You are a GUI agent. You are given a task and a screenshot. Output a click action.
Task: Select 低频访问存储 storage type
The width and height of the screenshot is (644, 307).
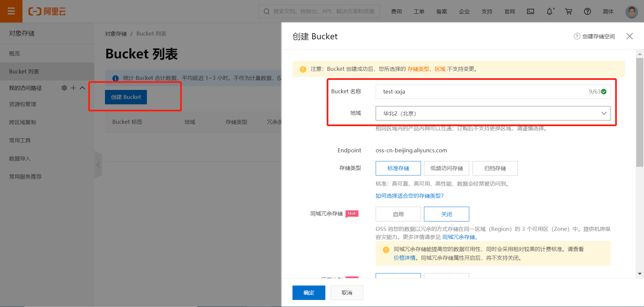tap(446, 168)
